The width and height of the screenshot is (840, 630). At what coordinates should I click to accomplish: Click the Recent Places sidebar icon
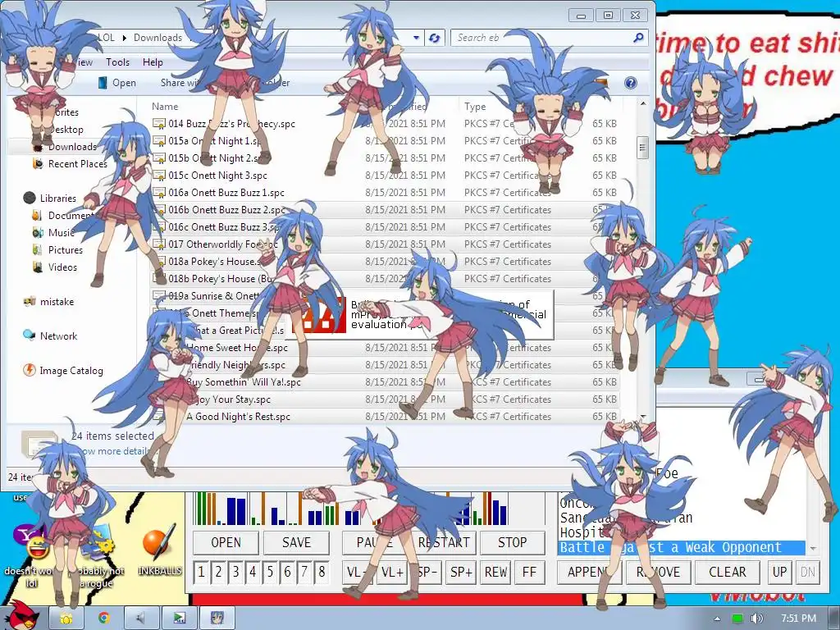point(38,164)
